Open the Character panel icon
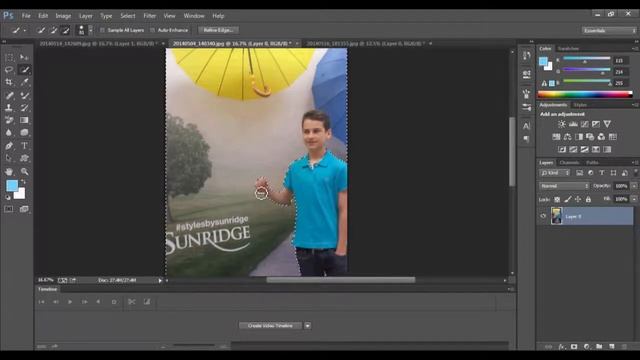 point(527,126)
